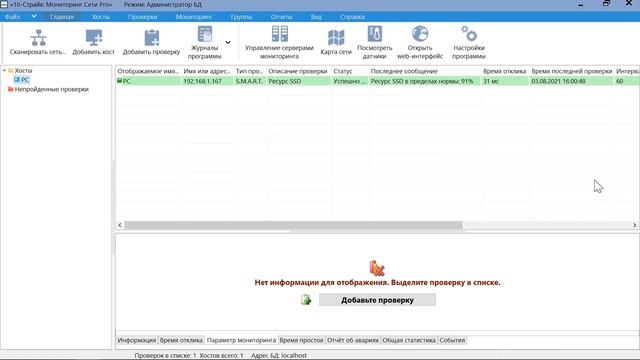The width and height of the screenshot is (640, 360).
Task: Click the S.M.A.R.T. type cell
Action: pos(249,81)
